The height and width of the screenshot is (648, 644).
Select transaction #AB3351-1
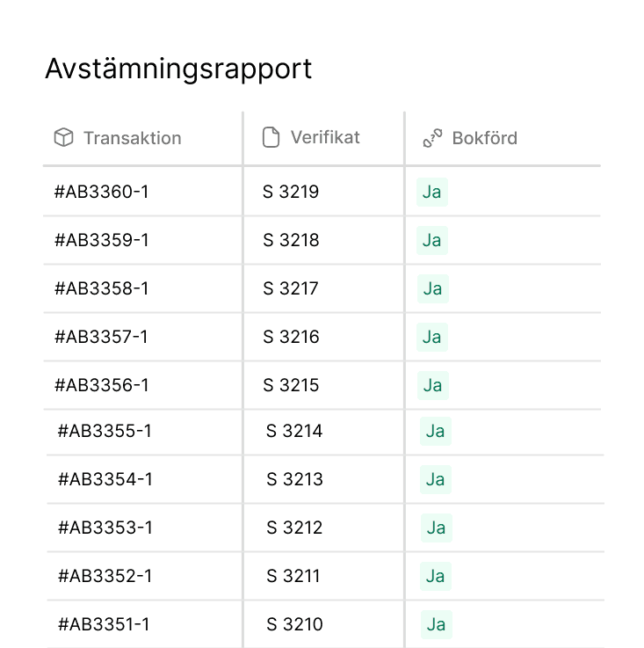[105, 624]
